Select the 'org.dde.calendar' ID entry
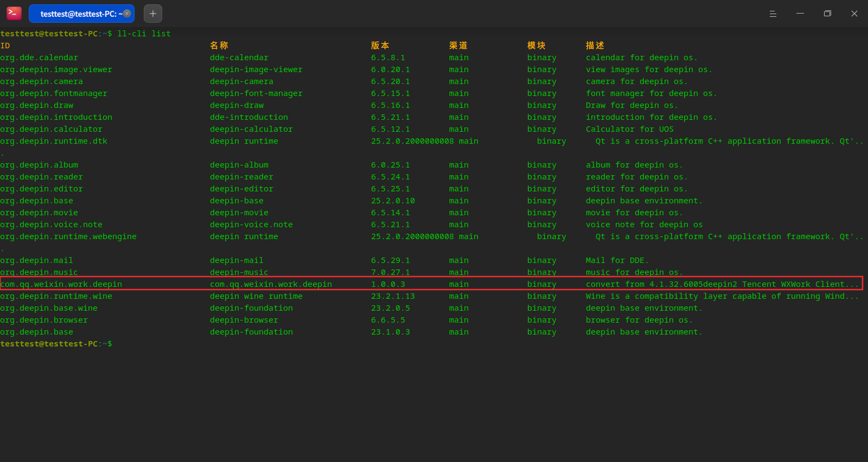The height and width of the screenshot is (462, 868). pos(39,57)
